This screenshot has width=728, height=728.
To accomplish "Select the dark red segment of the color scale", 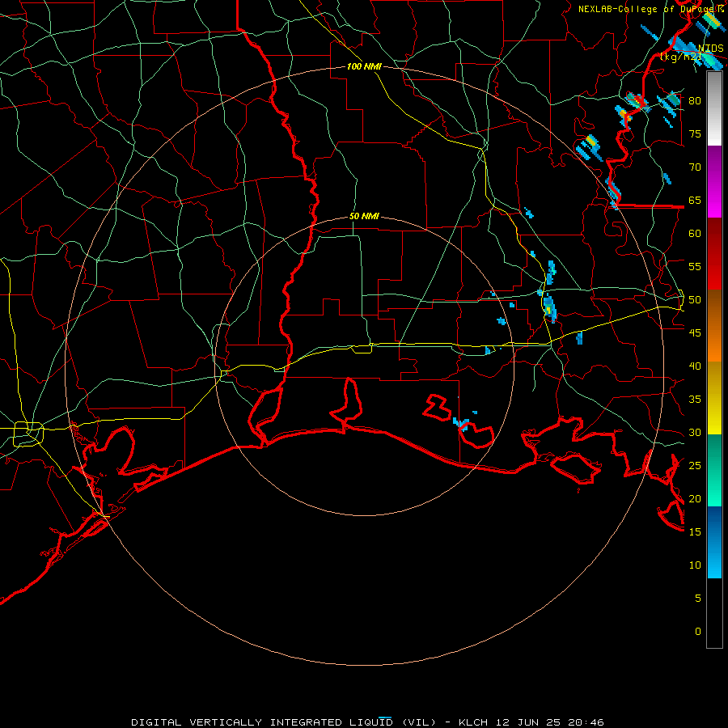I will coord(714,253).
